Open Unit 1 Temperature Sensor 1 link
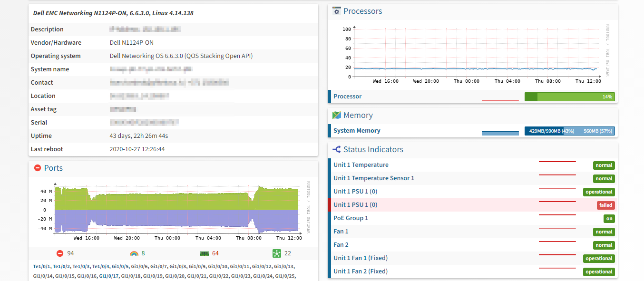644x281 pixels. (374, 178)
